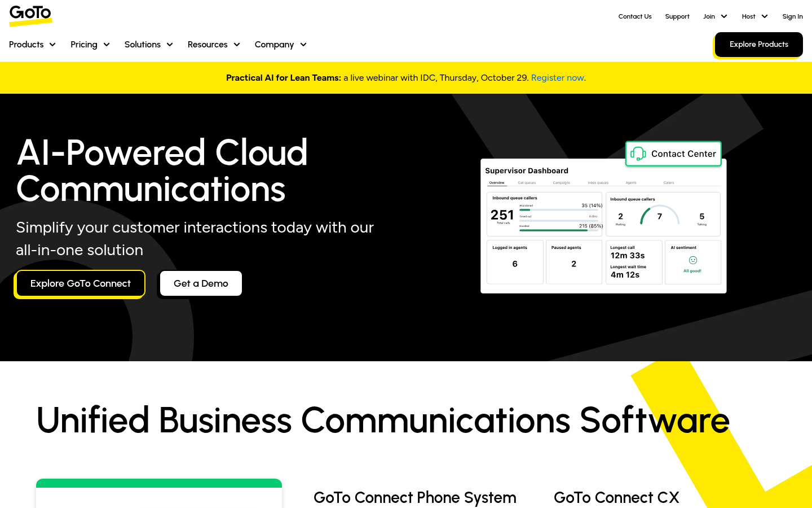Click the 'Unified Business Communications Software' heading
The image size is (812, 508).
click(383, 420)
